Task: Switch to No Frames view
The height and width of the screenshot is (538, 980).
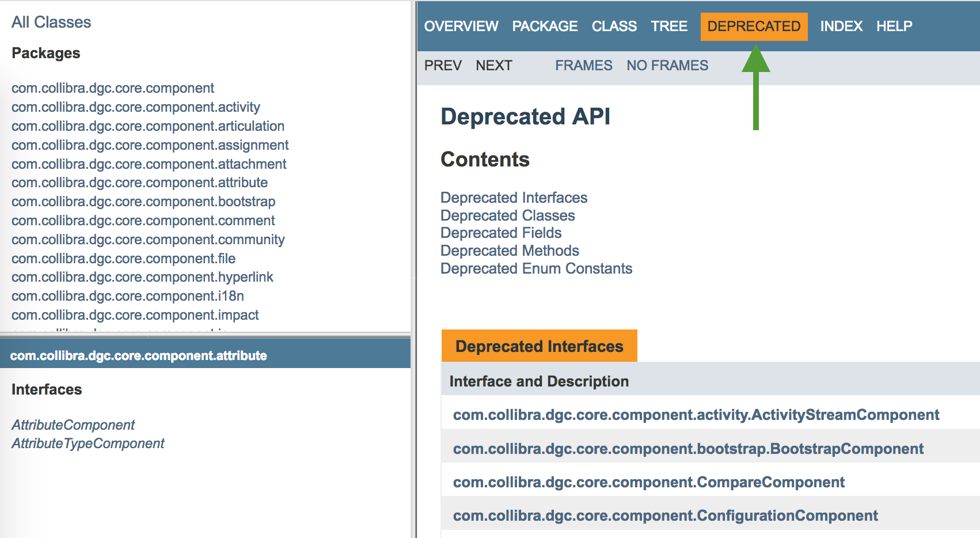Action: coord(667,66)
